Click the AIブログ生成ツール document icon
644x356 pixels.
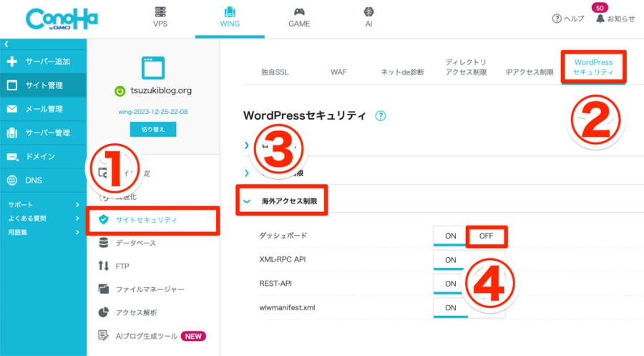pyautogui.click(x=104, y=335)
